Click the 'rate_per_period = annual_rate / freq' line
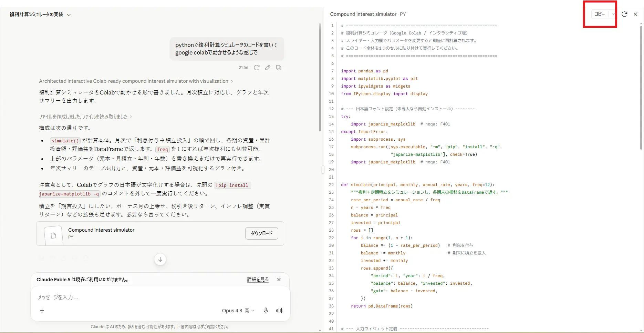Image resolution: width=644 pixels, height=333 pixels. (395, 200)
